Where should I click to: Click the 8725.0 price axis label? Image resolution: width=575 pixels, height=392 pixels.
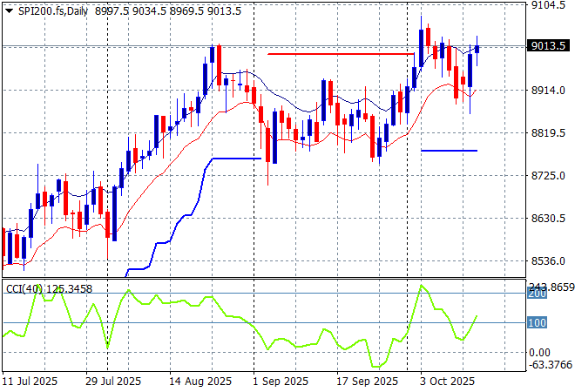pos(549,175)
